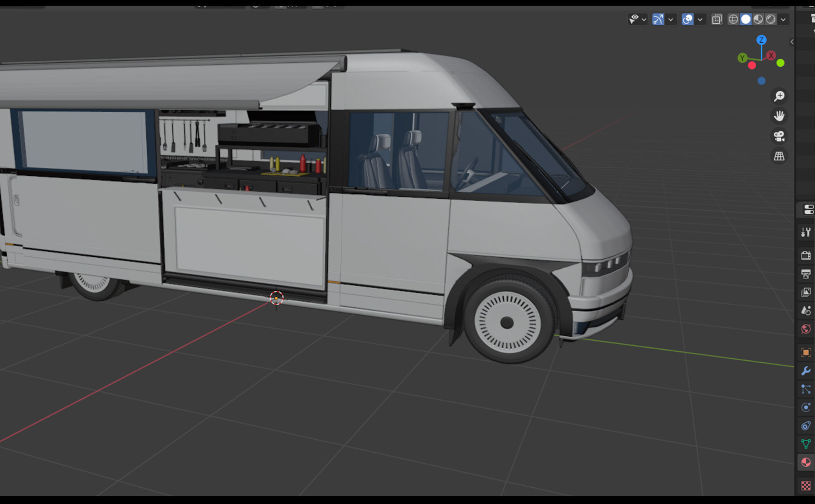Expand the sidebar using the small arrow

coord(791,42)
